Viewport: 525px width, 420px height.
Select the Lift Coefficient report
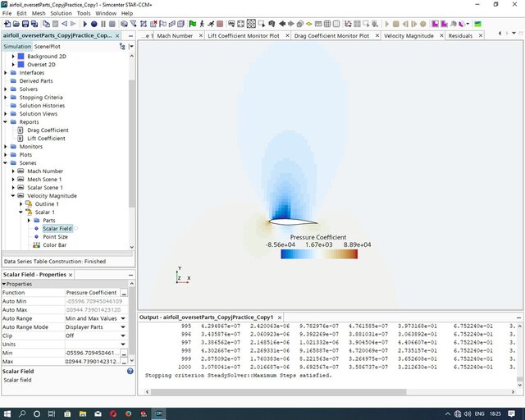pyautogui.click(x=46, y=139)
